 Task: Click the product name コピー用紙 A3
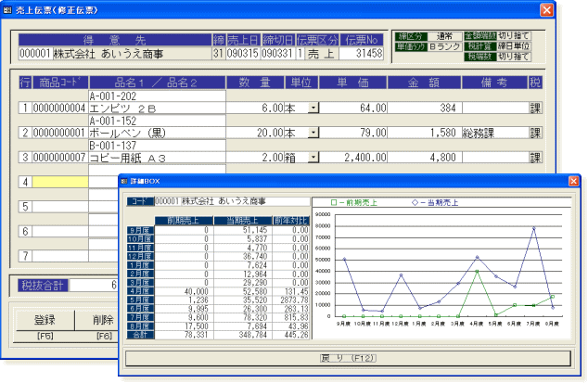pyautogui.click(x=157, y=157)
